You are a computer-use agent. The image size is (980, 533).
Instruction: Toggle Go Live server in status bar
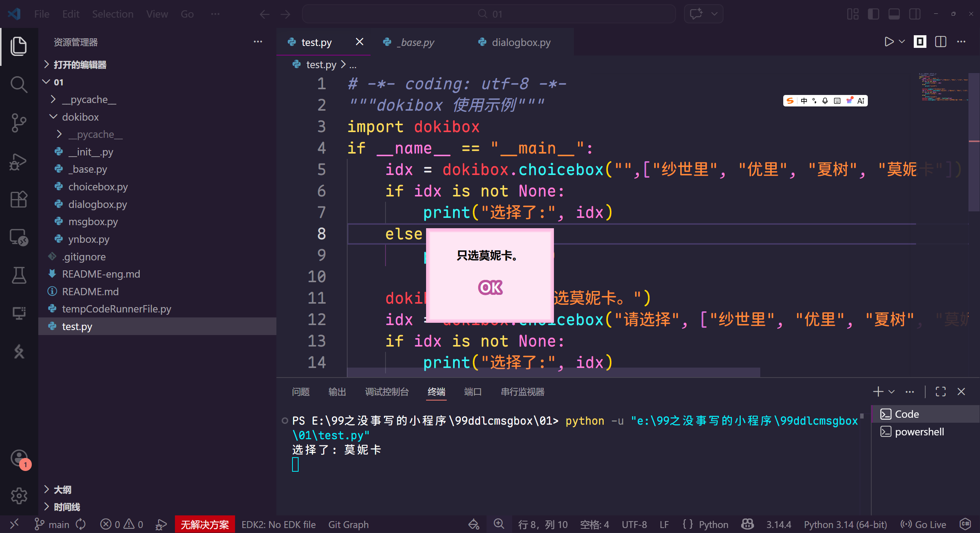(923, 524)
